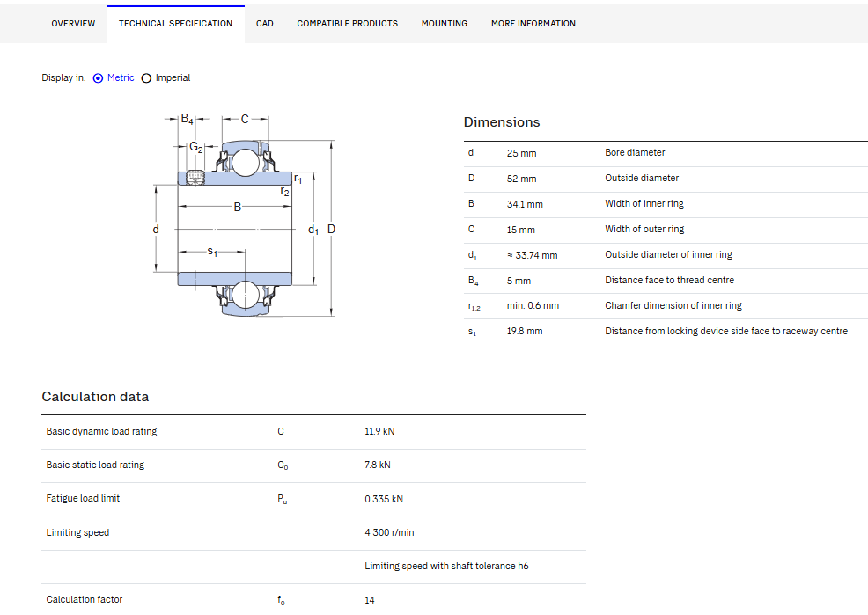Screen dimensions: 868x615
Task: Switch to the CAD tab
Action: [265, 23]
